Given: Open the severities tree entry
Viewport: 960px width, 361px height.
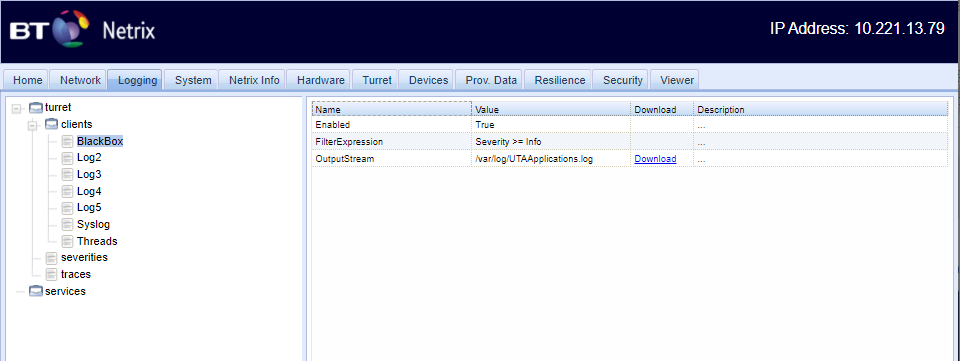Looking at the screenshot, I should pos(84,258).
